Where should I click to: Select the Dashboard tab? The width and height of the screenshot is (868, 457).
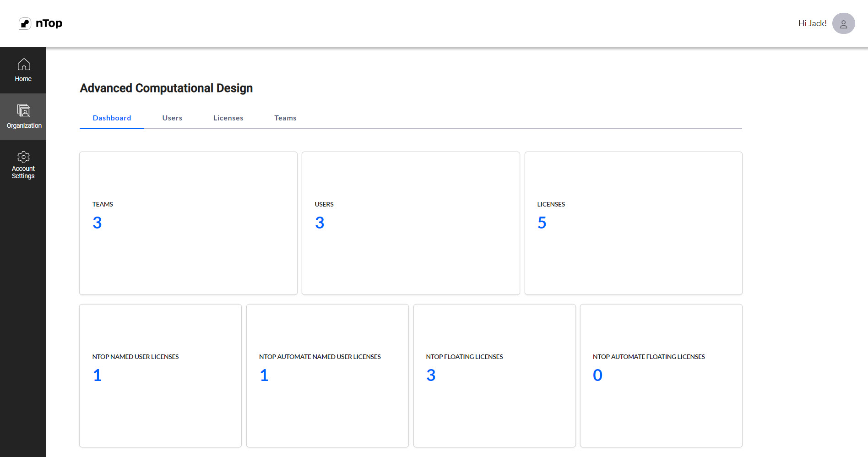click(112, 118)
